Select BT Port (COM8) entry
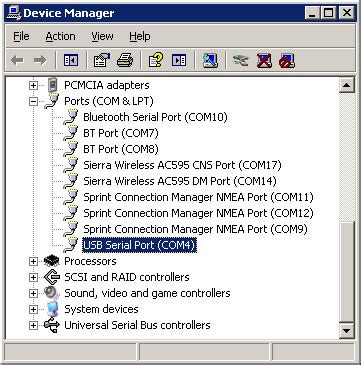 (121, 149)
